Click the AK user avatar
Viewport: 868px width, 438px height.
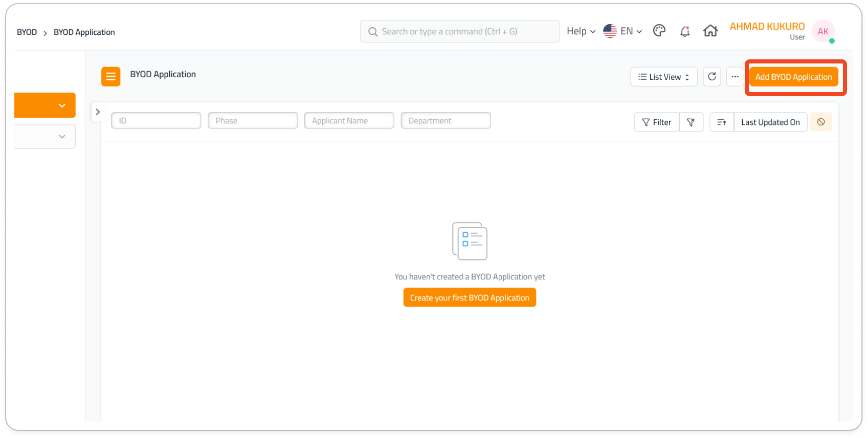point(823,32)
